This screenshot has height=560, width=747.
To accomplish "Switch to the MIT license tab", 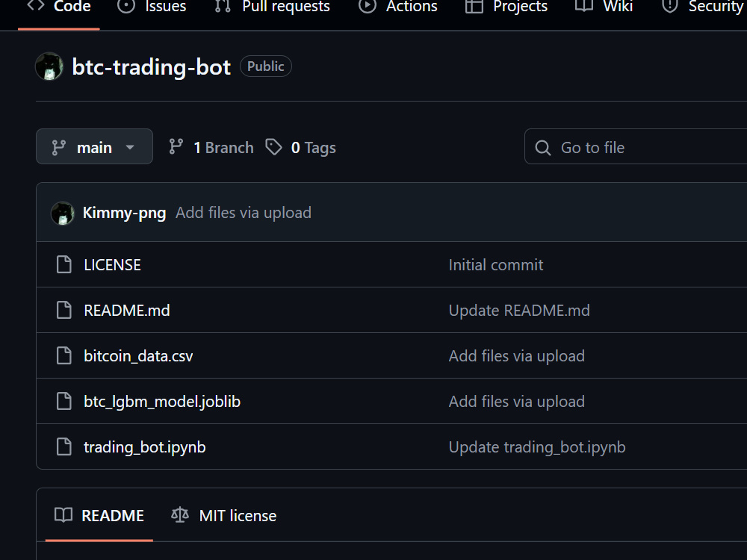I will click(x=224, y=516).
